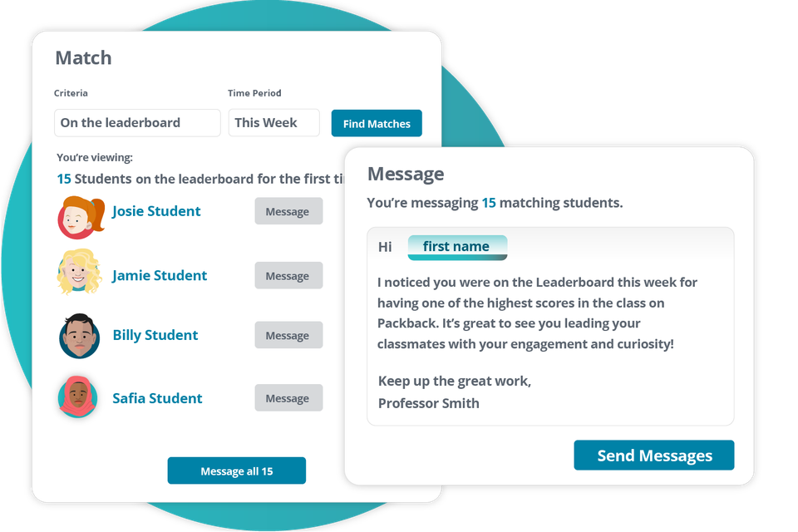Message Josie Student individually

click(x=288, y=212)
